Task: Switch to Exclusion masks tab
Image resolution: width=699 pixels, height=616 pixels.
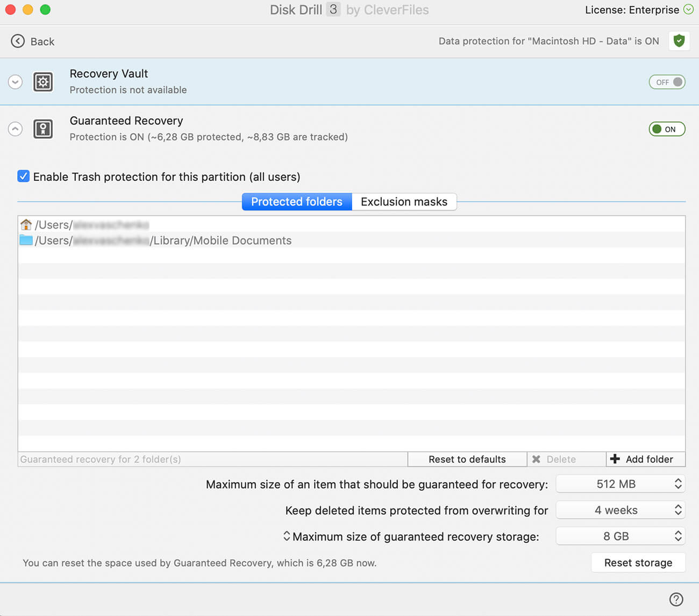Action: [x=404, y=202]
